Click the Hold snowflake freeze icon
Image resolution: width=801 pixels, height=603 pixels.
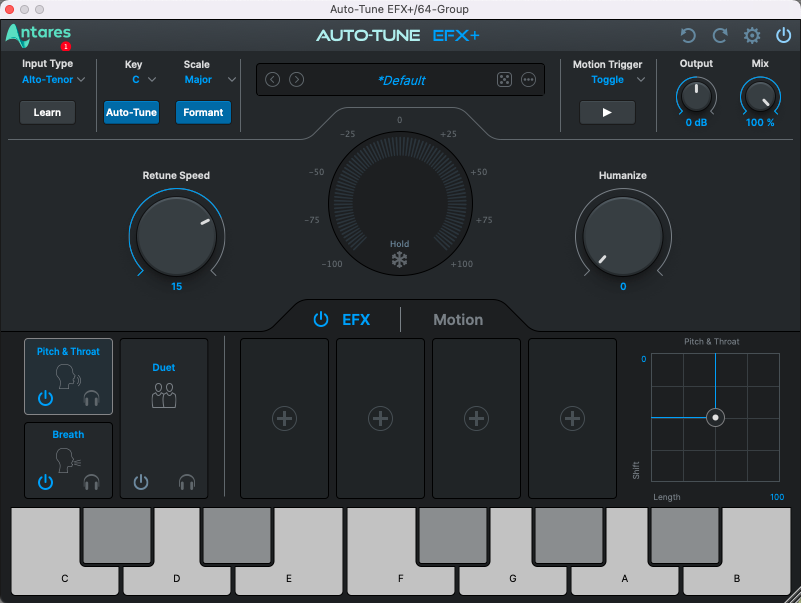point(399,260)
